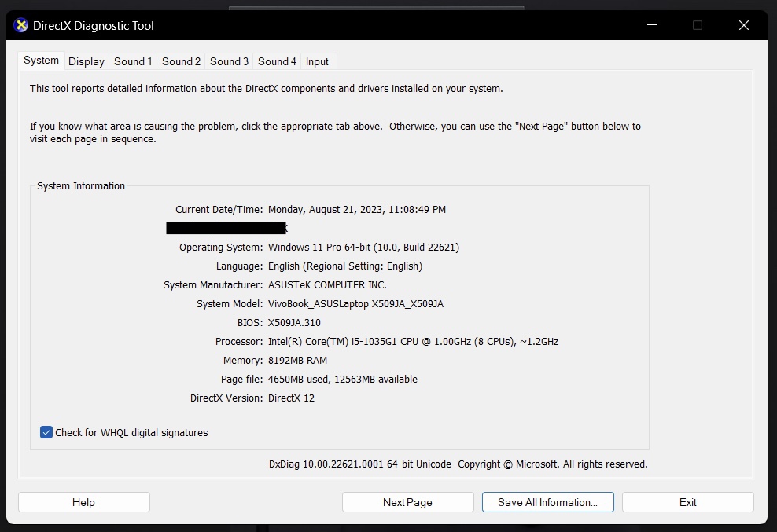Uncheck Check for WHQL digital signatures

click(46, 432)
